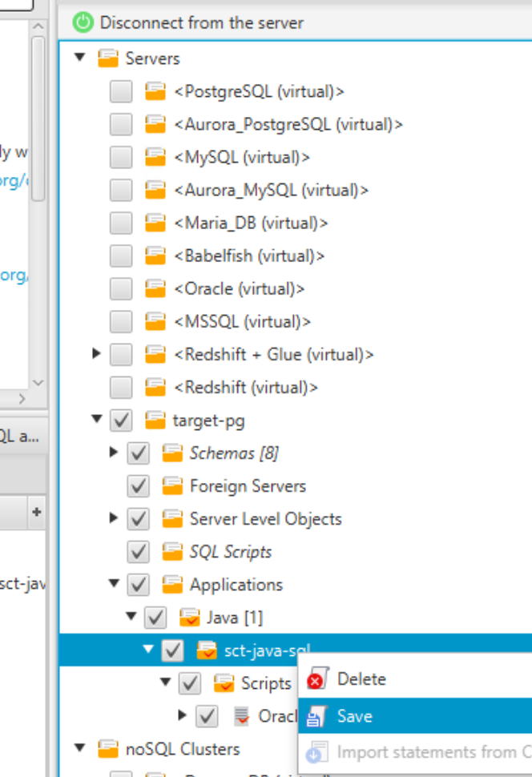The width and height of the screenshot is (532, 777).
Task: Choose Save from the context menu
Action: [354, 716]
